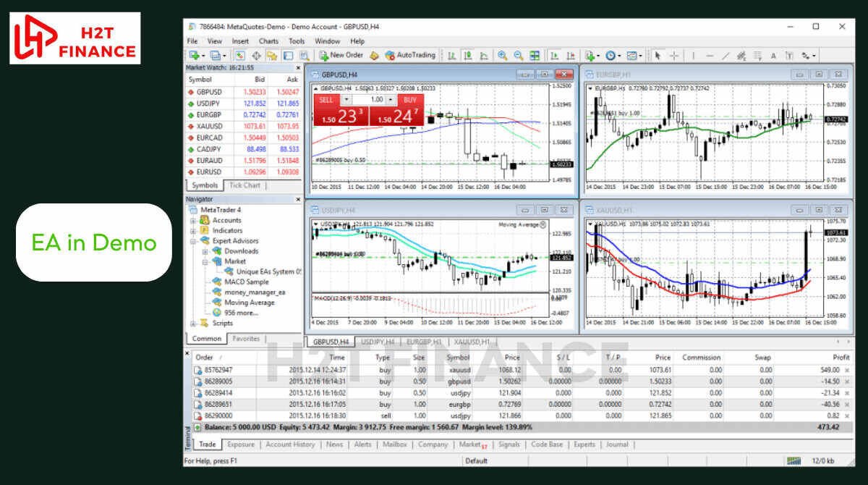Tile chart windows using toolbar icon
The width and height of the screenshot is (868, 485).
pyautogui.click(x=535, y=55)
